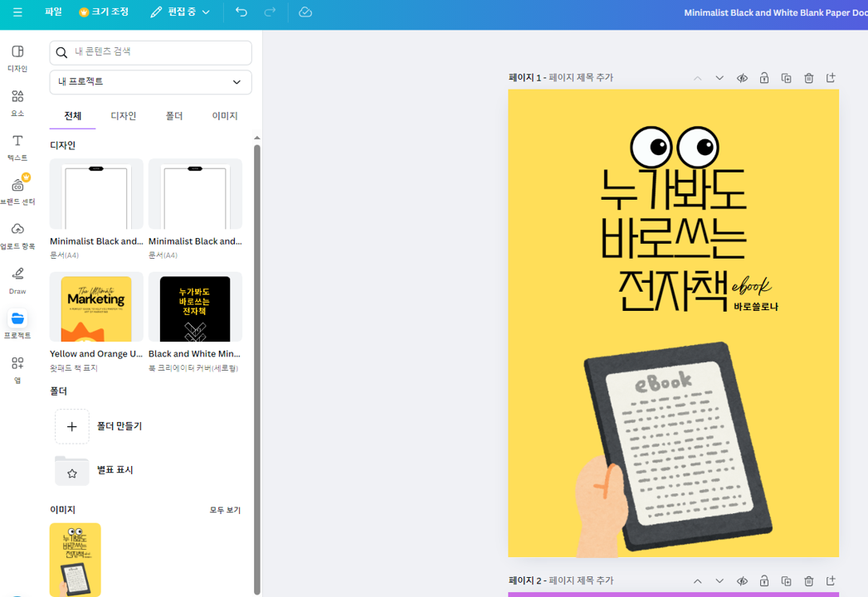Click the 내 콘텐츠 검색 search field
Viewport: 868px width, 597px height.
[x=150, y=52]
